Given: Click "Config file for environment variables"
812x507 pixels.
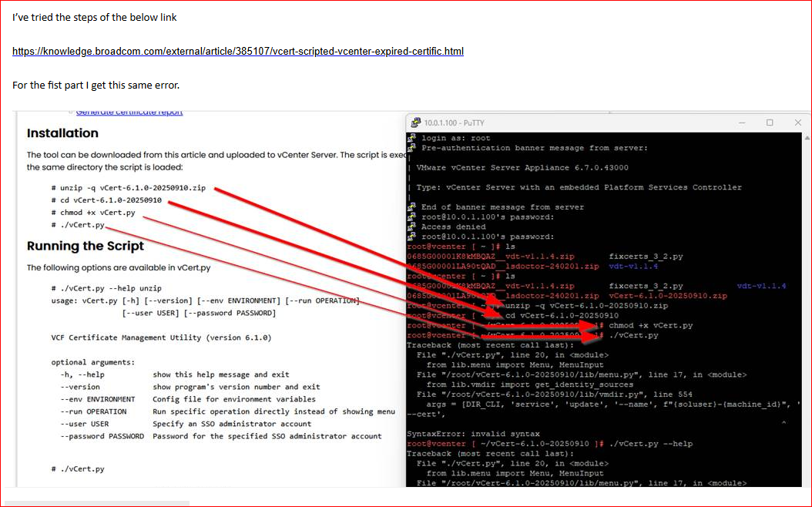Looking at the screenshot, I should pos(234,399).
